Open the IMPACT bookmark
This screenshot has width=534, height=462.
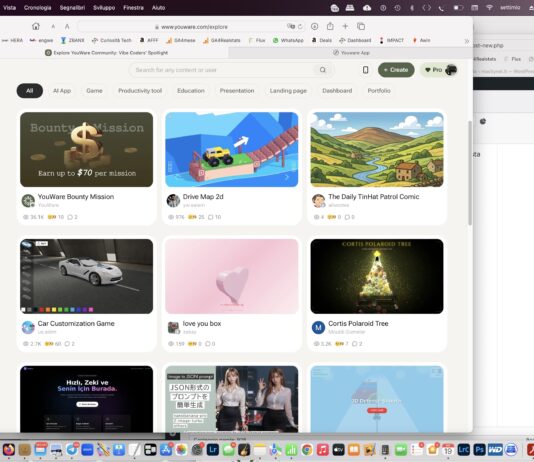coord(392,40)
